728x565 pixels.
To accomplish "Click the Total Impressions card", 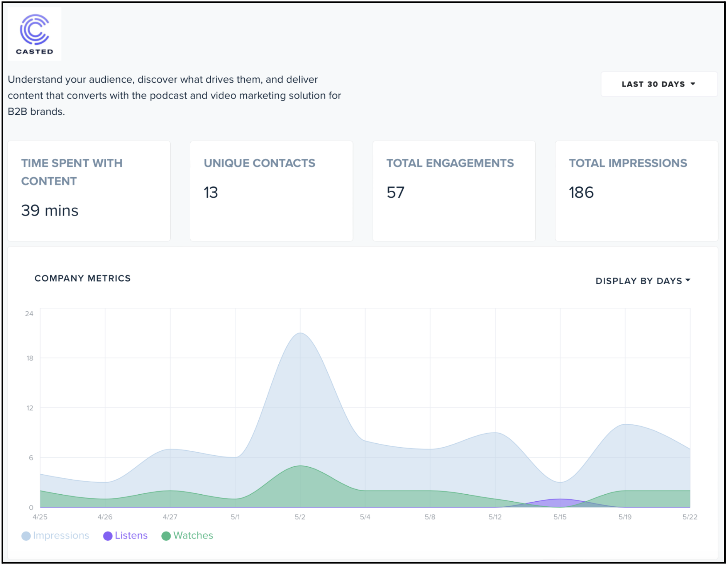I will 637,191.
